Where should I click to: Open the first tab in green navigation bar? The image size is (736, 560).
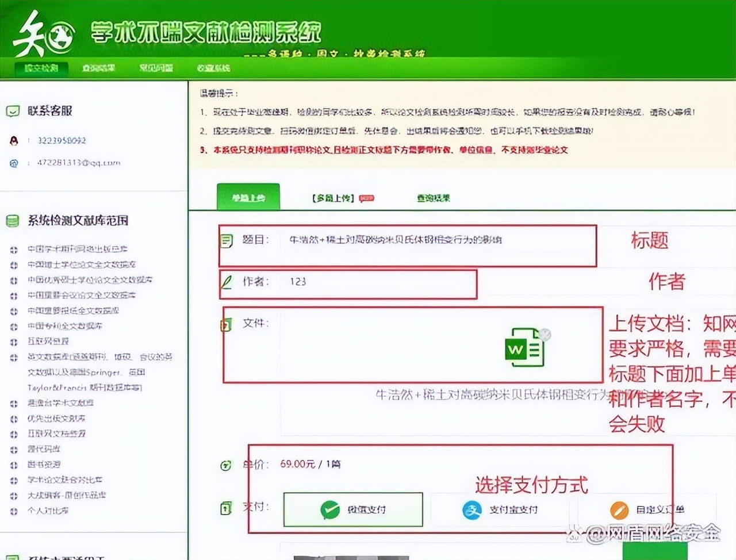(41, 68)
